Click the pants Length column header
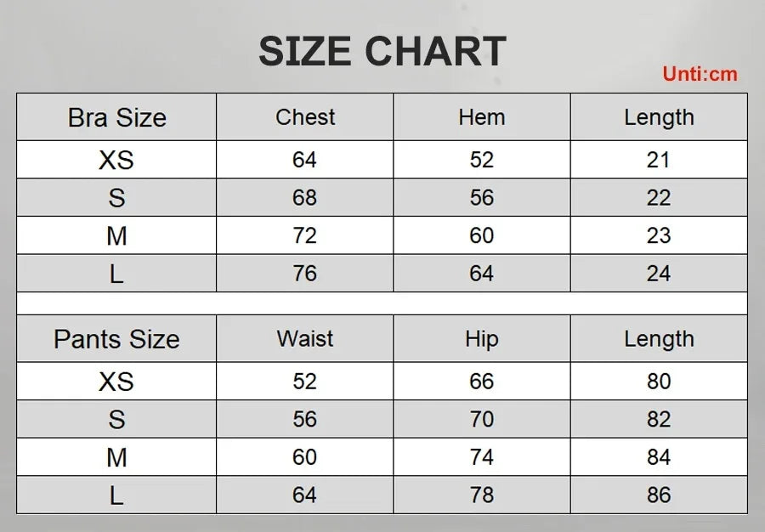This screenshot has height=532, width=765. point(659,339)
